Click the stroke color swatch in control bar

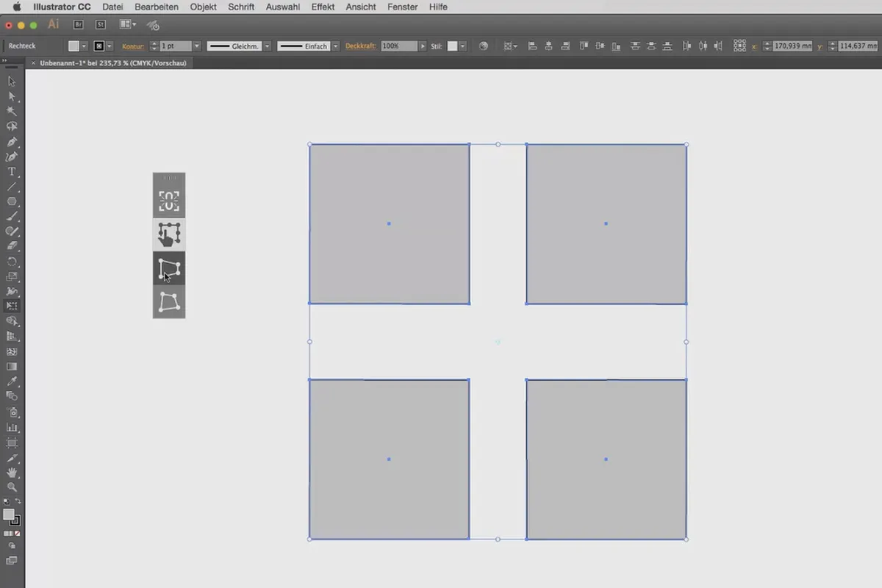(x=99, y=46)
